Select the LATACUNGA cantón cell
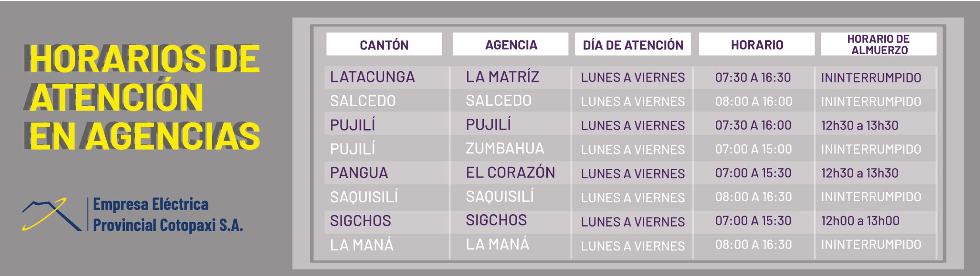The width and height of the screenshot is (980, 276). point(372,77)
